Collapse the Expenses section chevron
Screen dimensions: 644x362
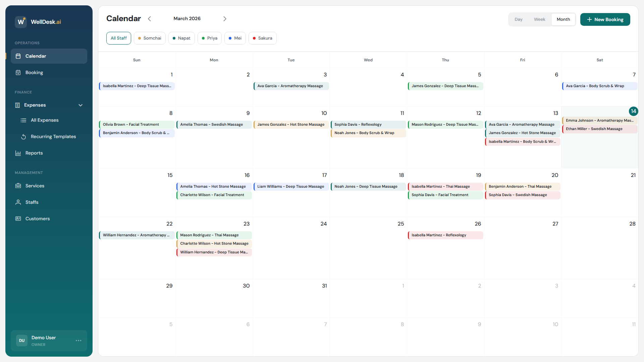point(80,105)
